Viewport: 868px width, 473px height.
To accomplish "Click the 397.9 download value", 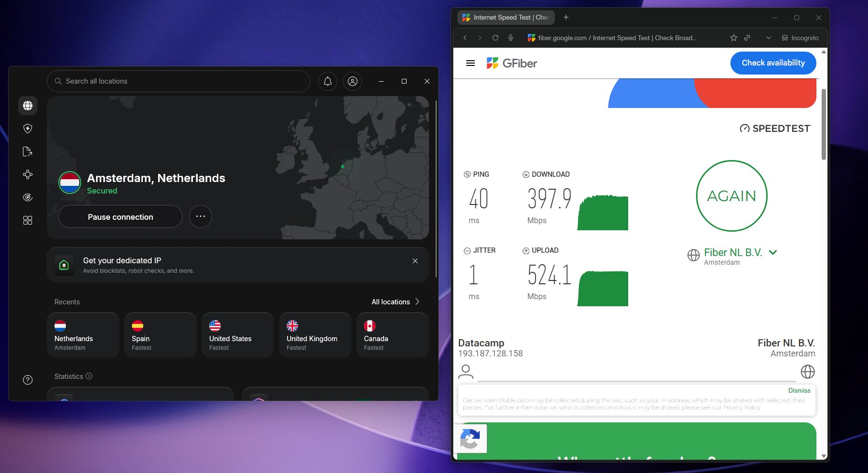I will (549, 199).
